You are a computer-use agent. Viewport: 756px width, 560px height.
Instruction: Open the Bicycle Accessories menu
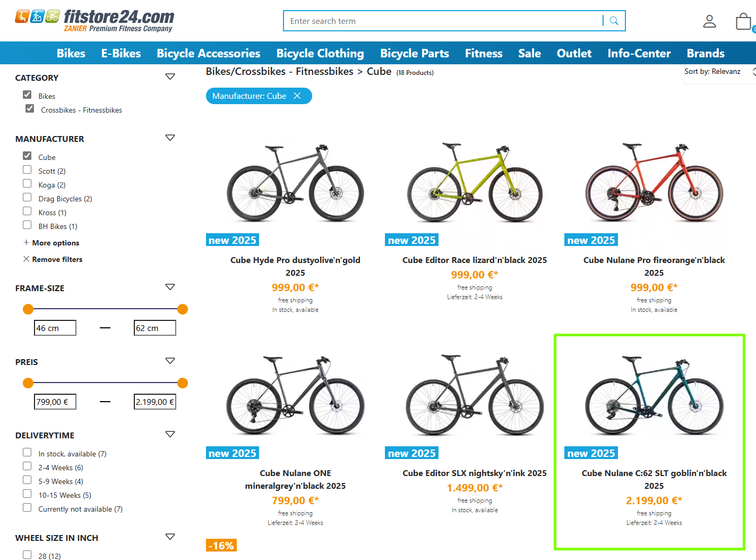click(209, 53)
